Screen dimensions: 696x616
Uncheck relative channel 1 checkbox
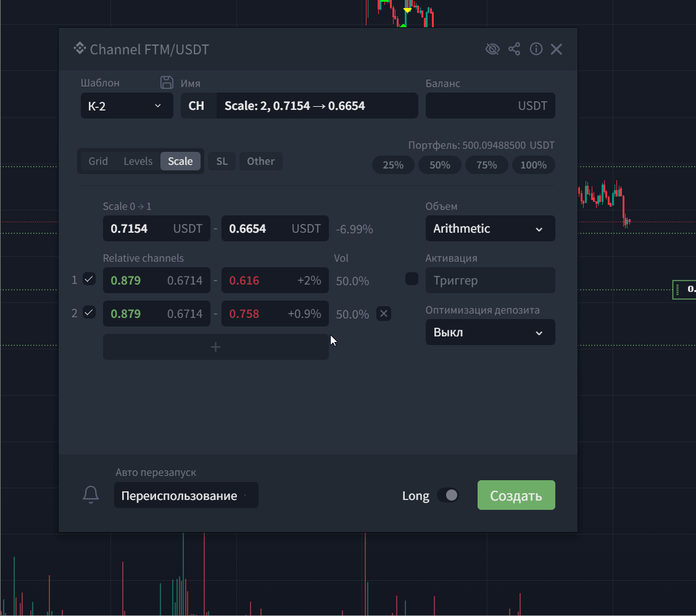pos(89,280)
